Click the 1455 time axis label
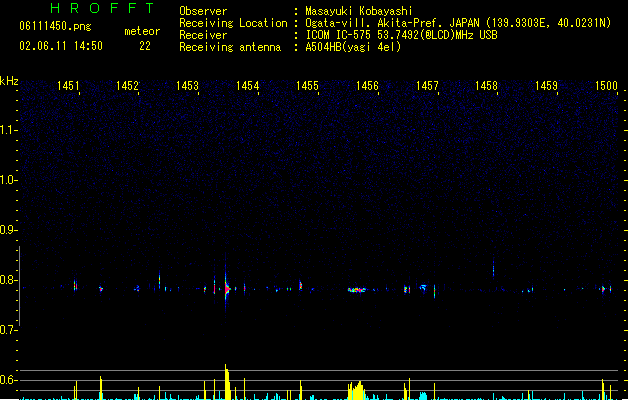The width and height of the screenshot is (629, 400). 307,86
